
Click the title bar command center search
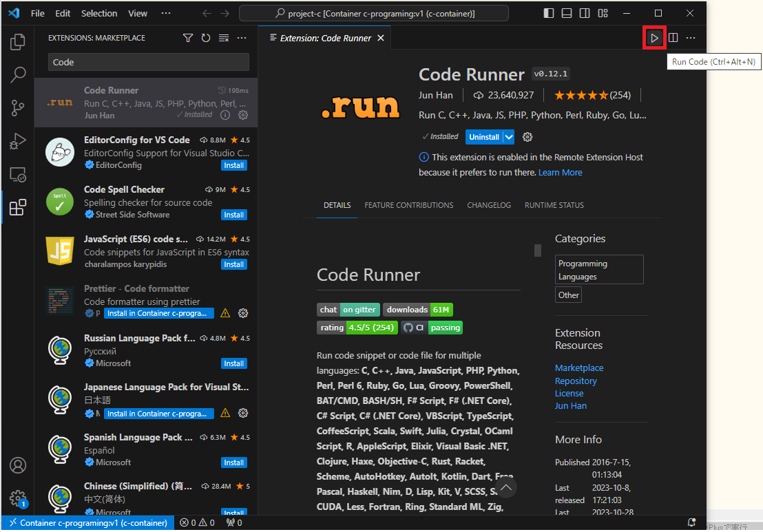[374, 14]
